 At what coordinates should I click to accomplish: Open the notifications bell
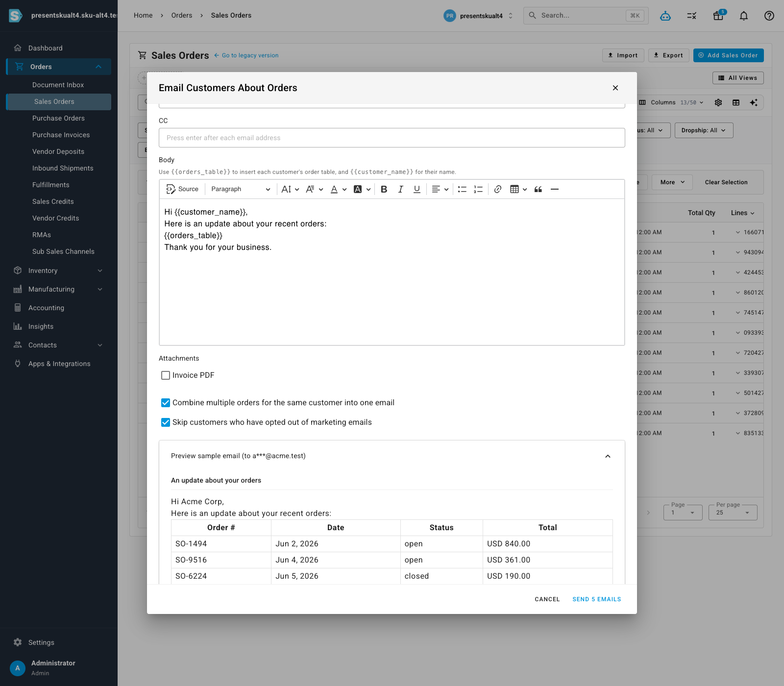(744, 16)
